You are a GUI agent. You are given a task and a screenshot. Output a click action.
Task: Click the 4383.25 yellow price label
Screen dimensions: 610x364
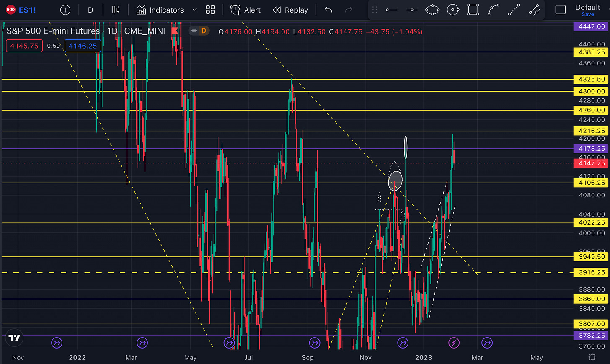(592, 52)
